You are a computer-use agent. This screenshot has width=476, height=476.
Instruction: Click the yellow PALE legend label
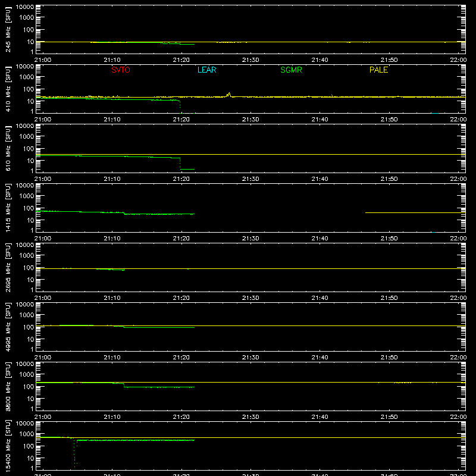(x=378, y=70)
